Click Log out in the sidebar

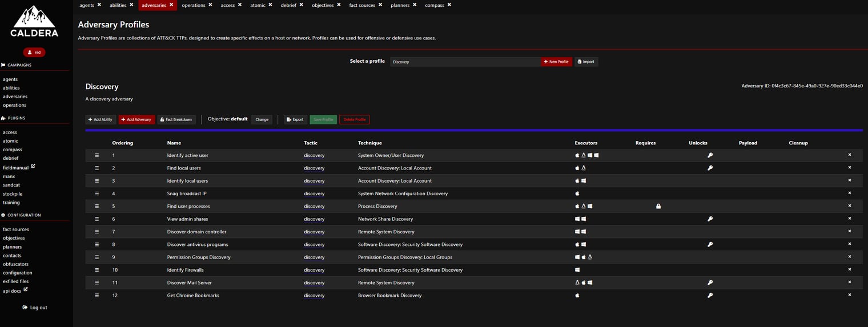coord(35,308)
